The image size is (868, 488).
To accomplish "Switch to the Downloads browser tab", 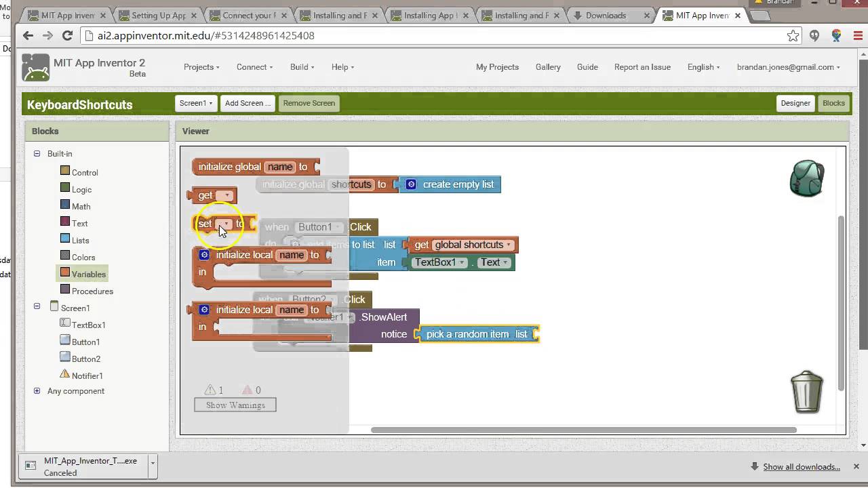I will [610, 16].
